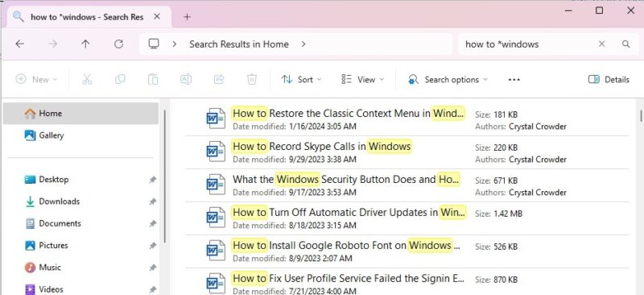The width and height of the screenshot is (644, 295).
Task: Click 'Search Results in Home' breadcrumb
Action: coord(238,44)
